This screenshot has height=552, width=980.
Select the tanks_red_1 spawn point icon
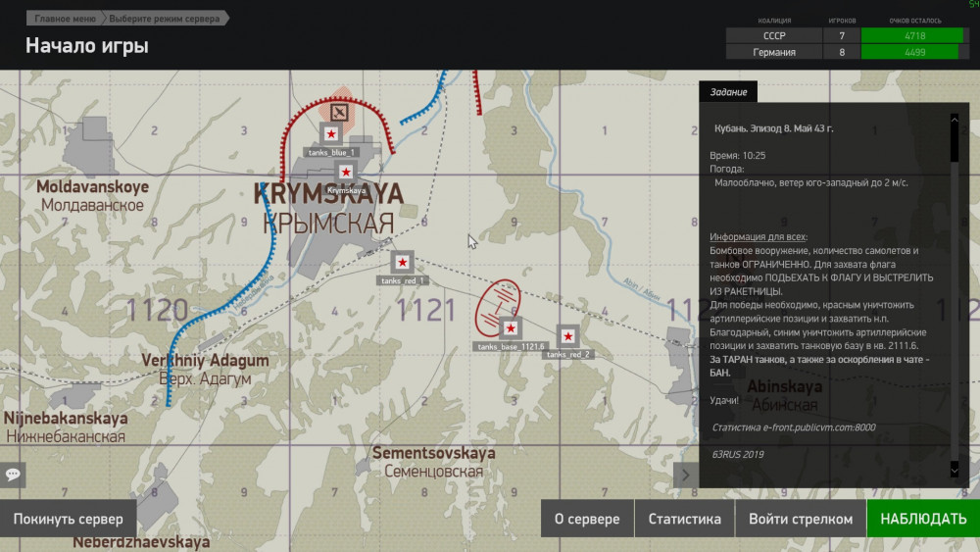402,263
